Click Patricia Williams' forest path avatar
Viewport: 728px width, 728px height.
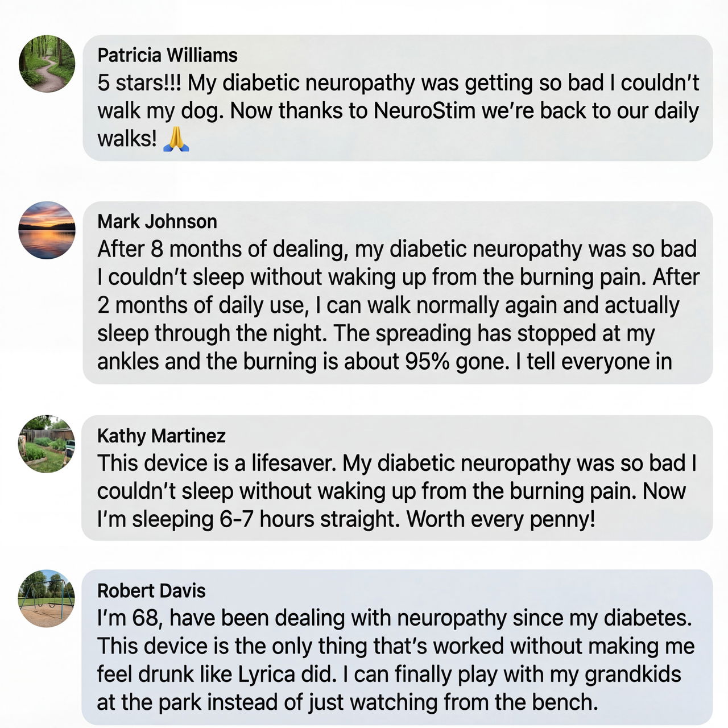(x=47, y=63)
